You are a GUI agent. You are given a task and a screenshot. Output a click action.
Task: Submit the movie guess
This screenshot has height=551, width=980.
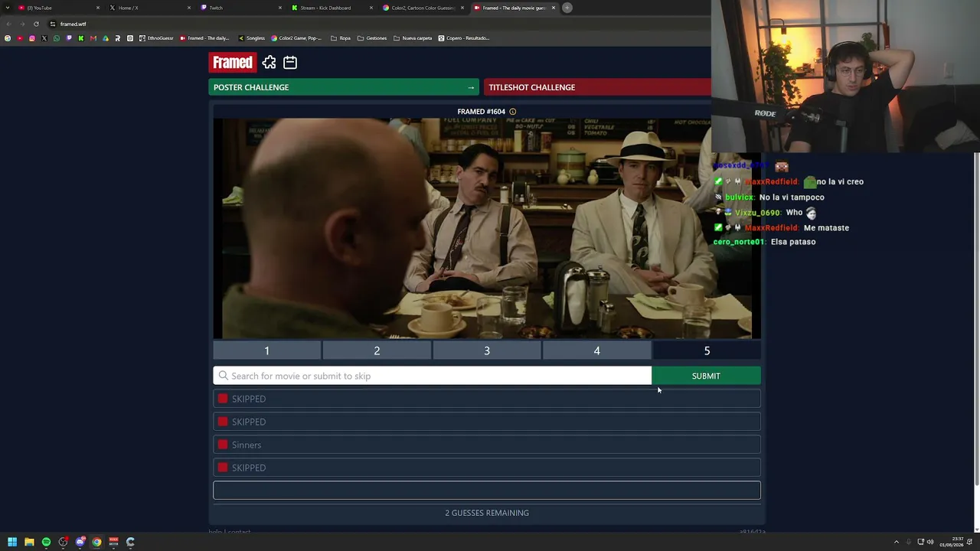tap(706, 376)
